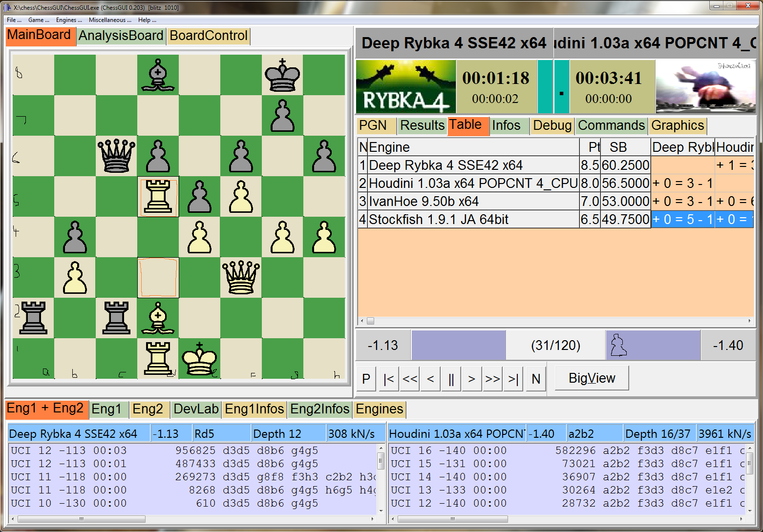The width and height of the screenshot is (763, 532).
Task: Select the white pawn on f5
Action: tap(241, 197)
